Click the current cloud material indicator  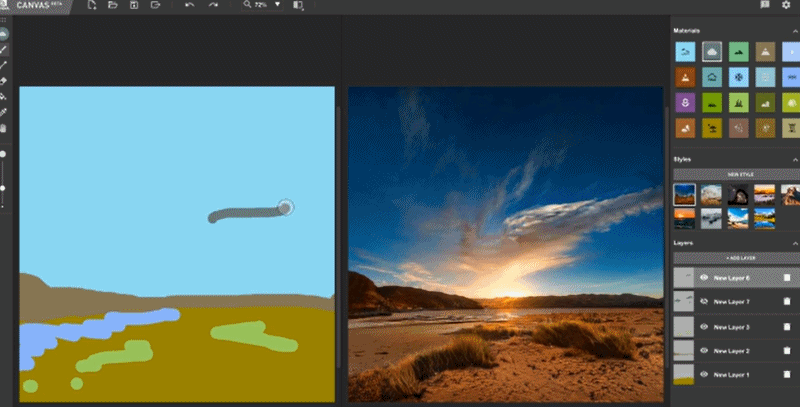(x=4, y=34)
